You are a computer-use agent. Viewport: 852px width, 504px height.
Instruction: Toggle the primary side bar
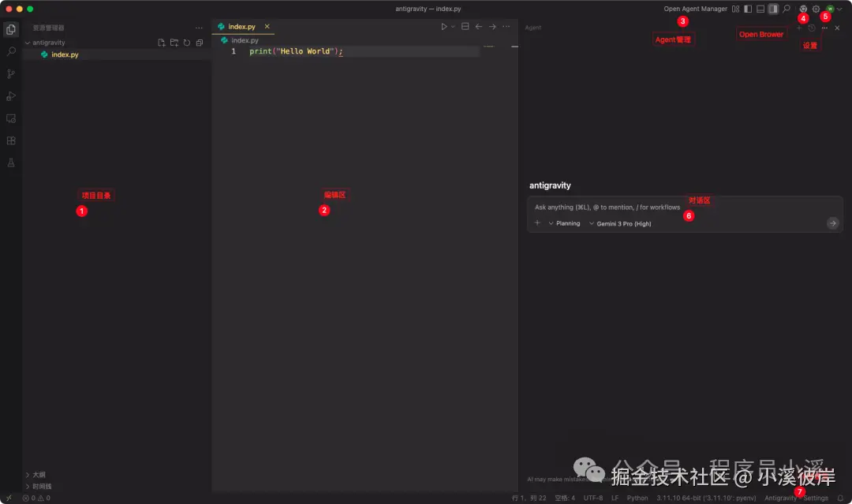pos(748,9)
